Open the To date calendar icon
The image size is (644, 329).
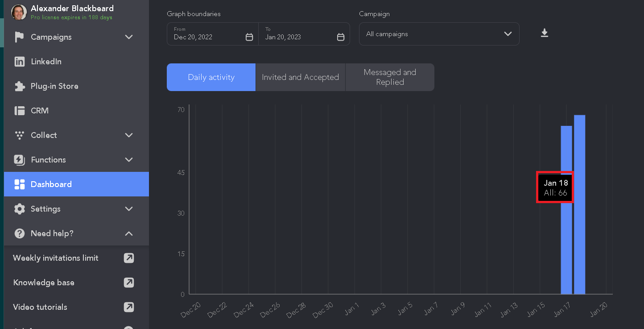click(341, 37)
